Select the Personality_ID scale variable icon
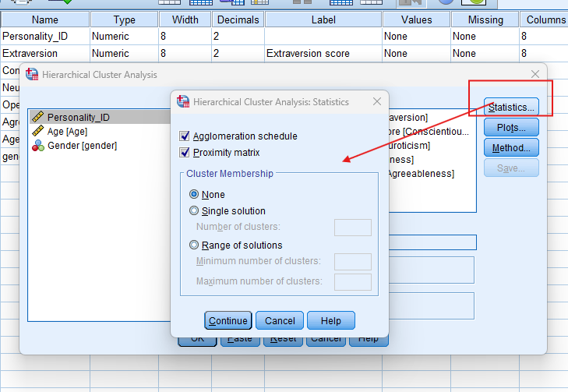 37,118
